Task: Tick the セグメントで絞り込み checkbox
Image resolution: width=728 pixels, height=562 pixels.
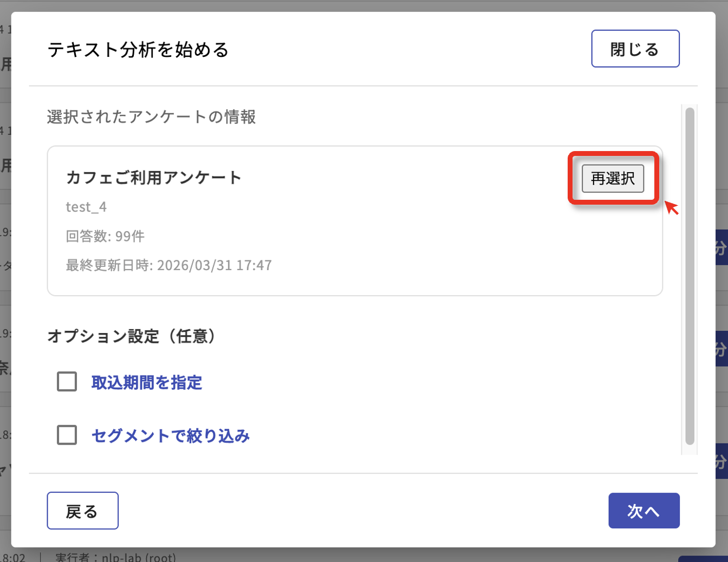Action: coord(67,435)
